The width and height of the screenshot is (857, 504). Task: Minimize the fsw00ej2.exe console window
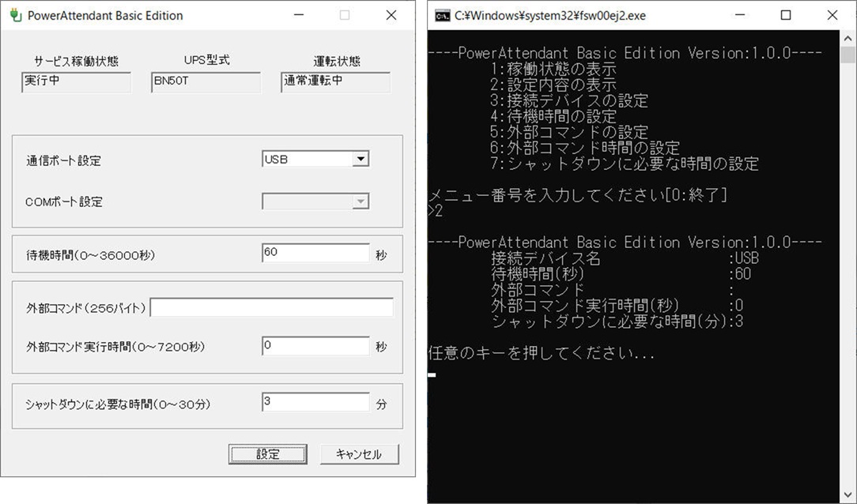point(739,15)
